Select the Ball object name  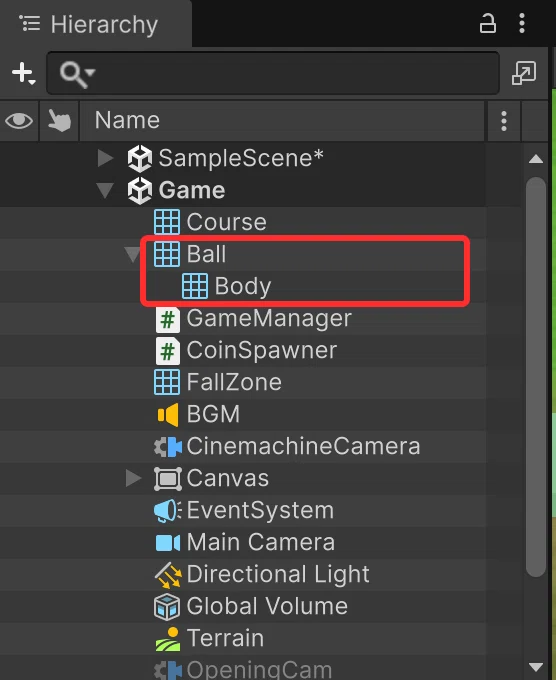point(206,254)
